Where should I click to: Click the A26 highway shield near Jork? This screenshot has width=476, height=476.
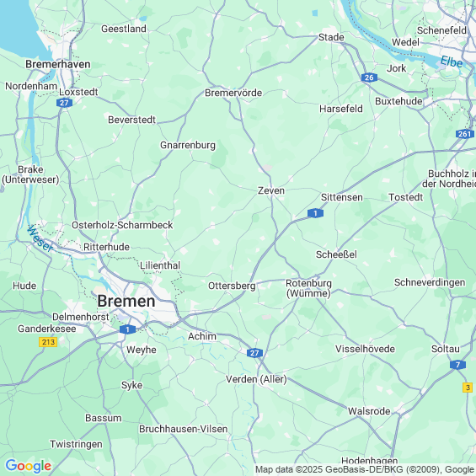coord(369,78)
